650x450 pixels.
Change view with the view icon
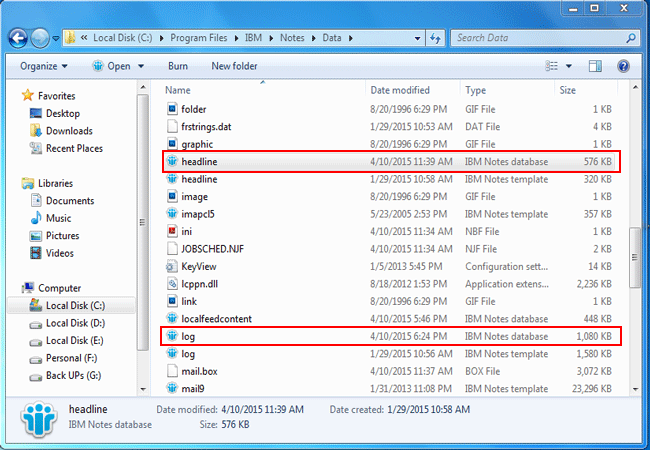(551, 66)
